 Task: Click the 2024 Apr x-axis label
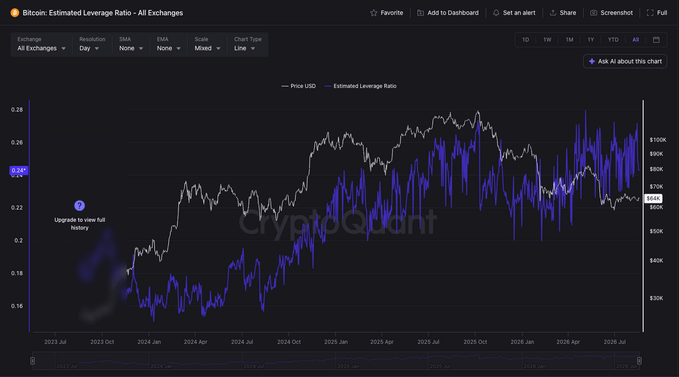coord(196,342)
